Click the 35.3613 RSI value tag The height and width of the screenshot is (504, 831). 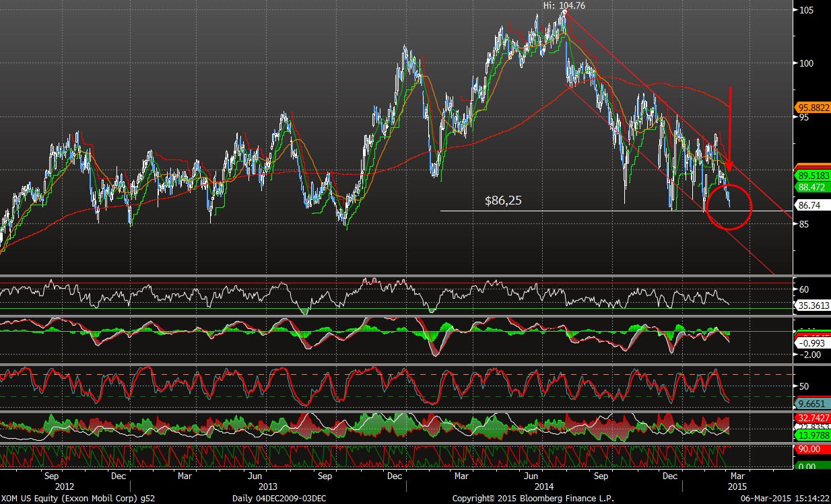(x=811, y=305)
